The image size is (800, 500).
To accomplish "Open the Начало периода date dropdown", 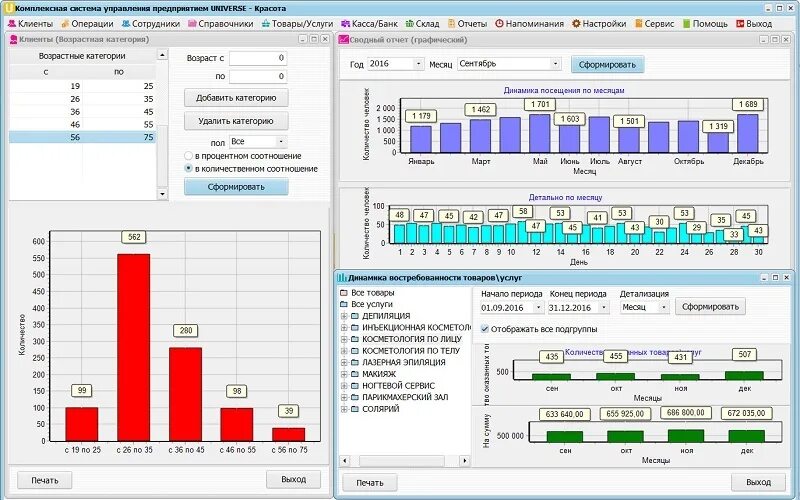I will point(538,308).
